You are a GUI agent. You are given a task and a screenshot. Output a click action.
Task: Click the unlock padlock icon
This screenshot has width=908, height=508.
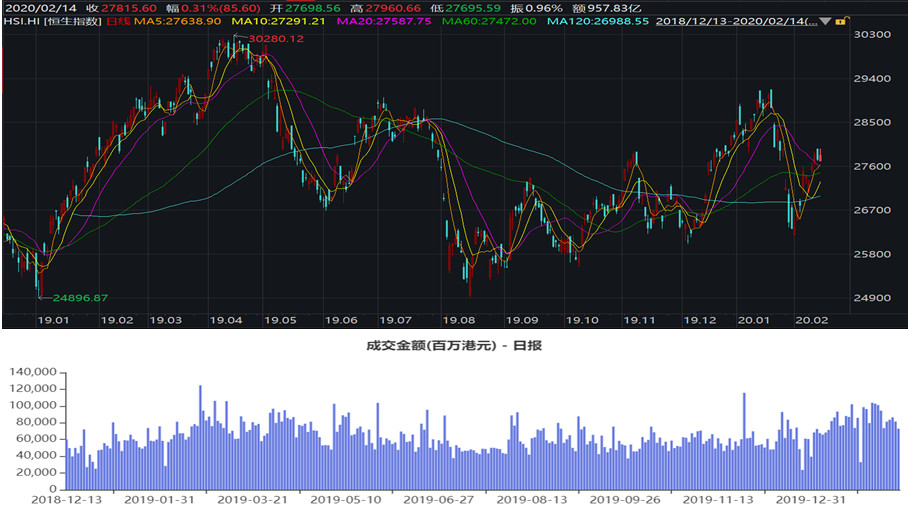841,21
